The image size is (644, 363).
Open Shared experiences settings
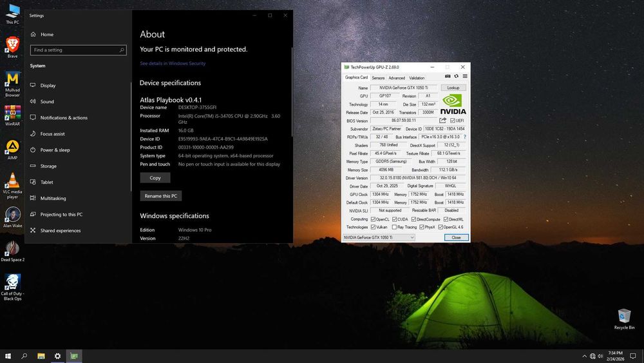tap(78, 231)
